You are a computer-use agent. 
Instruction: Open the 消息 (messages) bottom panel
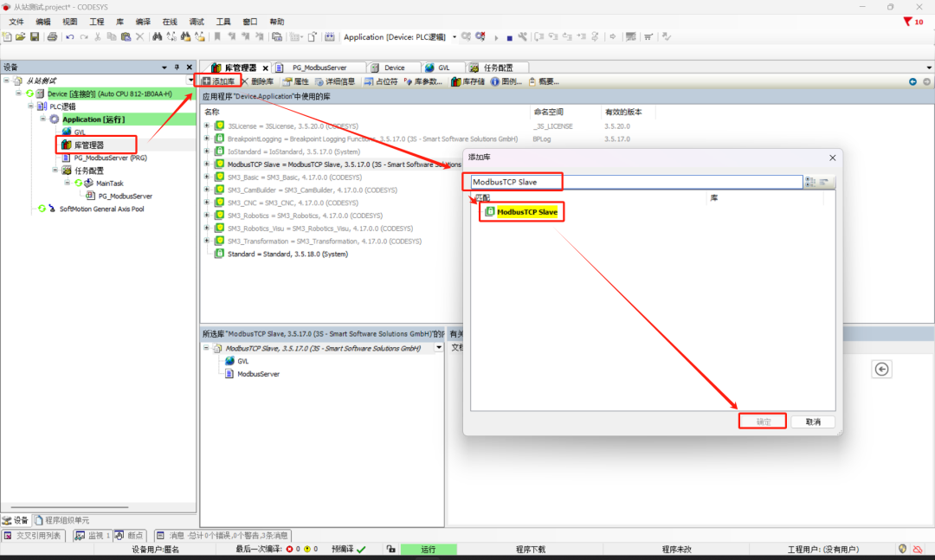223,536
